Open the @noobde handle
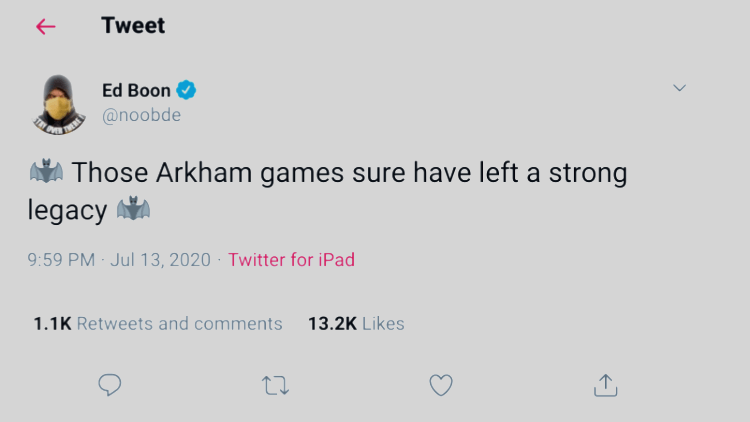Screen dimensions: 750x422 (141, 115)
